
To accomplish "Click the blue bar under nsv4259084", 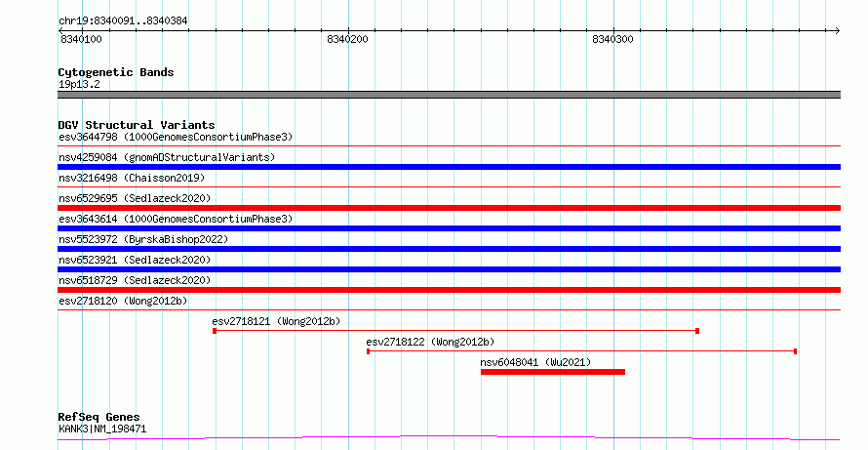I will 449,167.
